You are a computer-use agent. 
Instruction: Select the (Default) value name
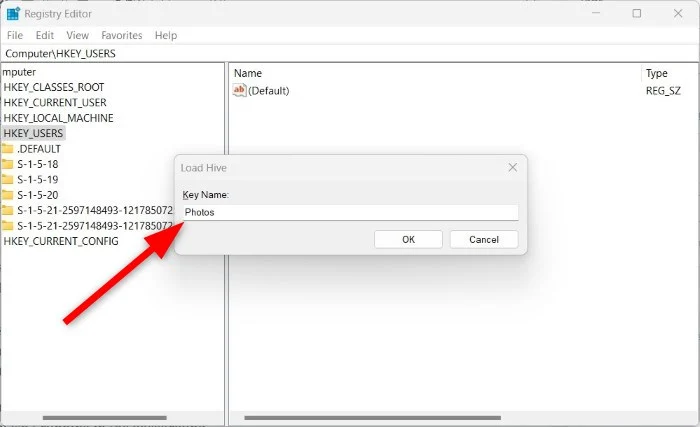click(269, 91)
